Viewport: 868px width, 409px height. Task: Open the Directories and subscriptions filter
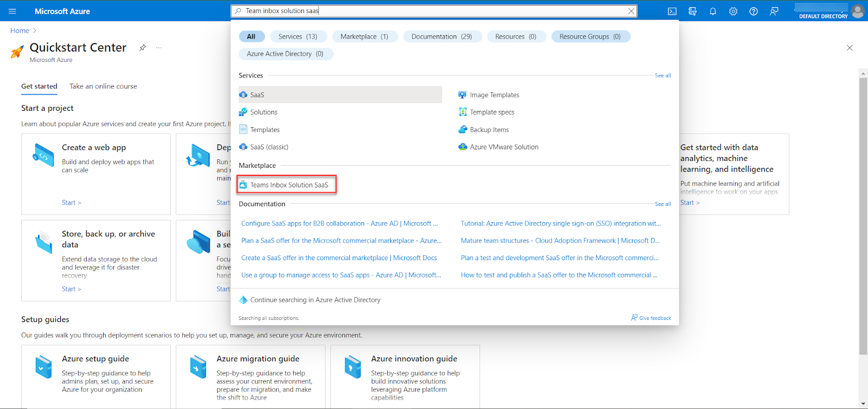[692, 11]
